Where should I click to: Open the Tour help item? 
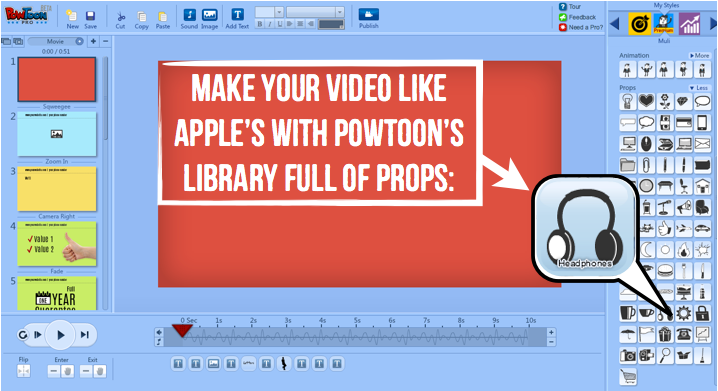pos(570,6)
